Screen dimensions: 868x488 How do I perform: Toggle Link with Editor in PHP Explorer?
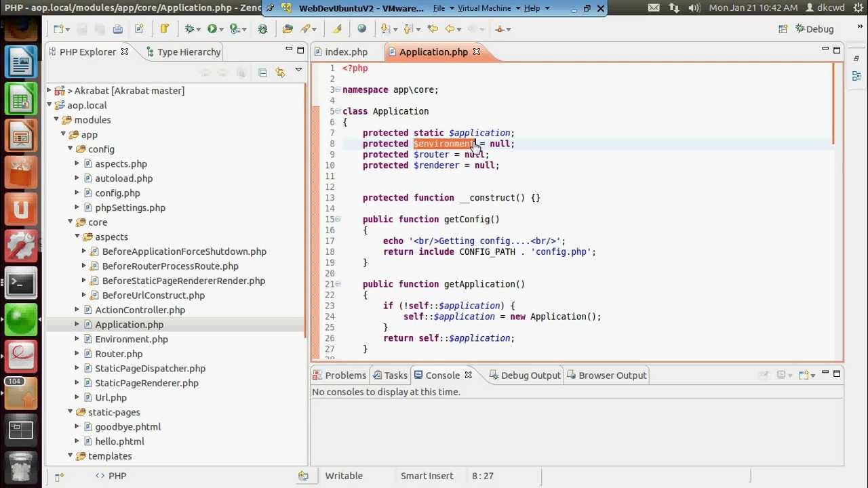[x=280, y=72]
